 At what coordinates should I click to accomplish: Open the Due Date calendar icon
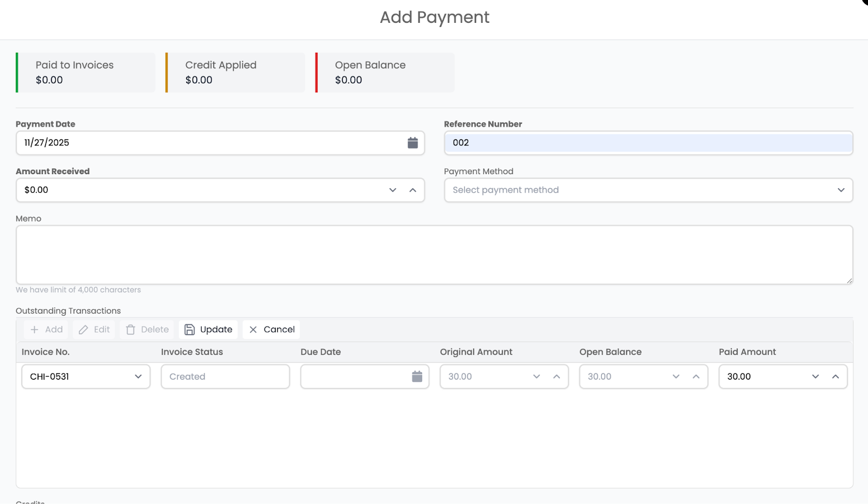(417, 377)
